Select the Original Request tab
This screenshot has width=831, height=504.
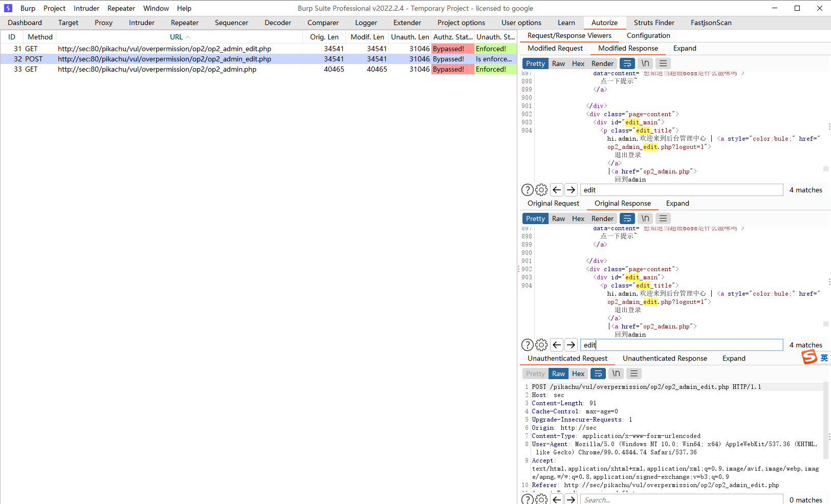[553, 203]
